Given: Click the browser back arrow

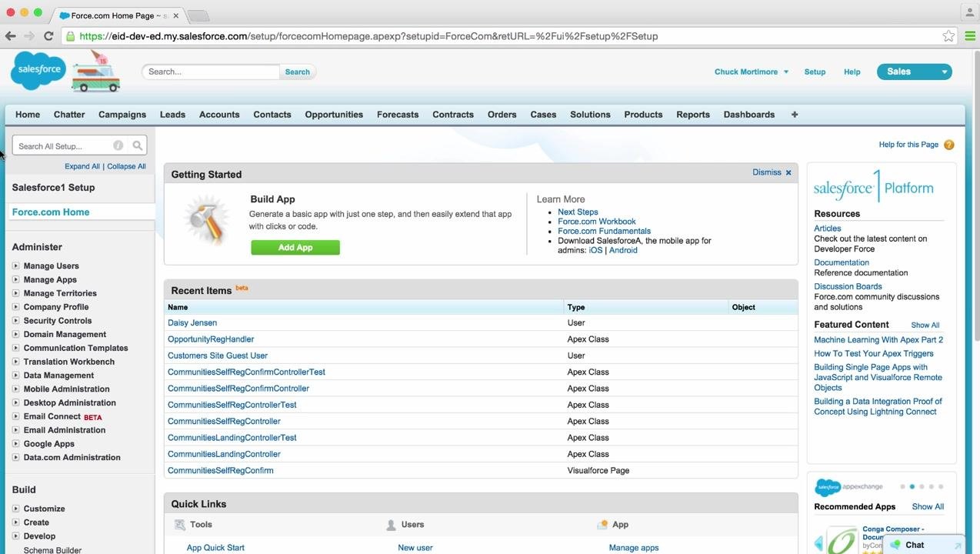Looking at the screenshot, I should [x=10, y=36].
